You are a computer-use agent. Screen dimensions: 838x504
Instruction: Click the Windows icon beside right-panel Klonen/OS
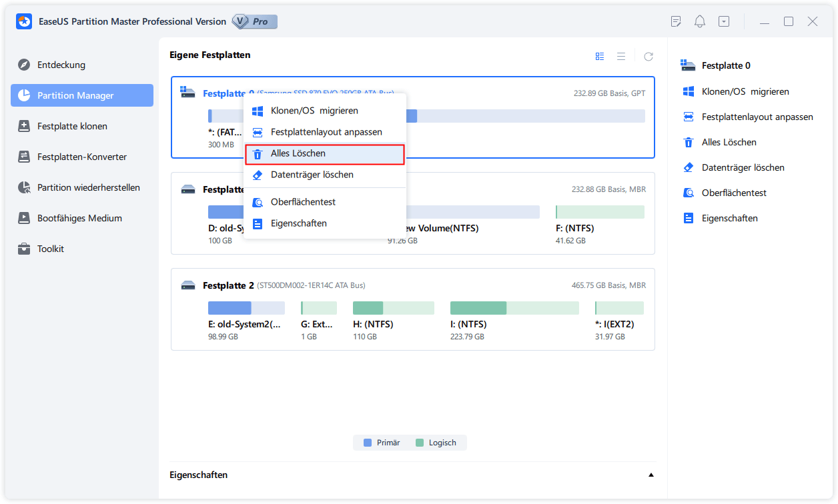pos(688,91)
